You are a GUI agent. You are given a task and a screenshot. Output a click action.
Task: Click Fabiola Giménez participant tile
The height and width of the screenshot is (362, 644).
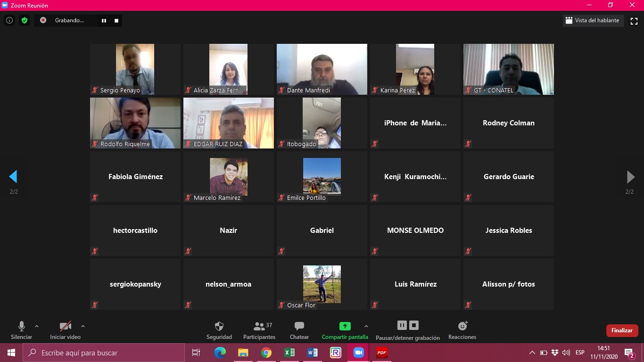click(x=135, y=177)
